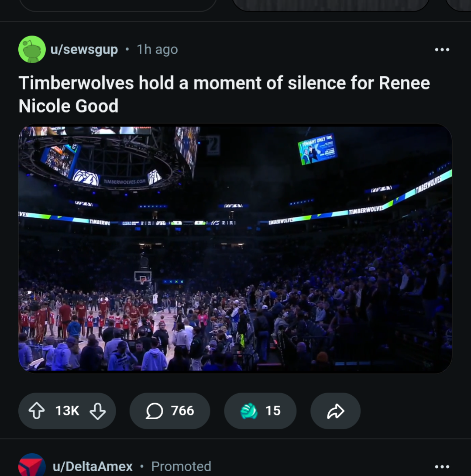Downvote the Timberwolves post

[x=97, y=411]
